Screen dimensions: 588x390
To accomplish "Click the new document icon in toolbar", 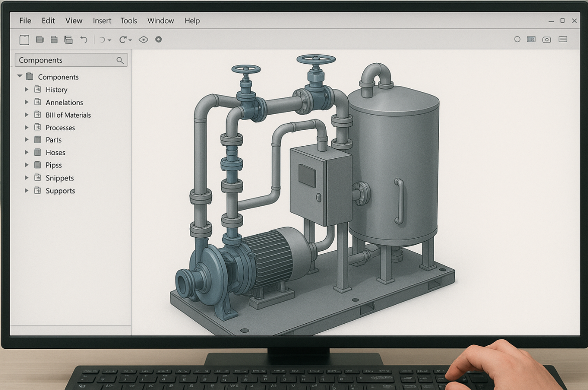I will pyautogui.click(x=24, y=40).
